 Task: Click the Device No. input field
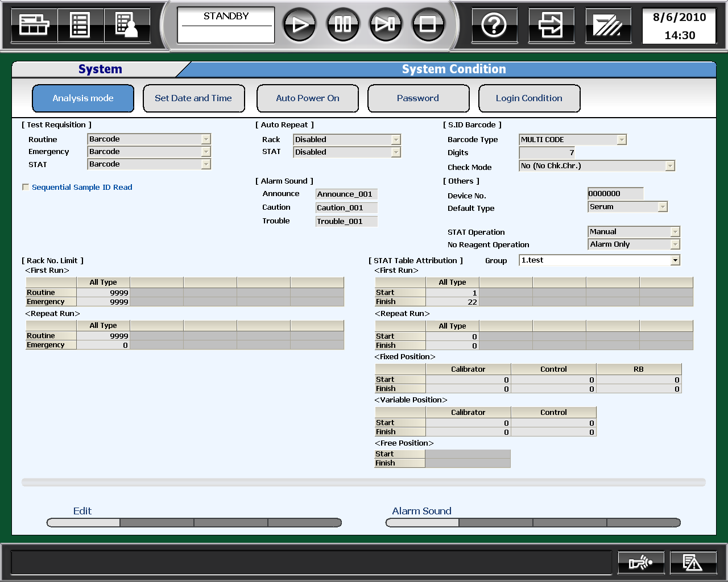615,194
